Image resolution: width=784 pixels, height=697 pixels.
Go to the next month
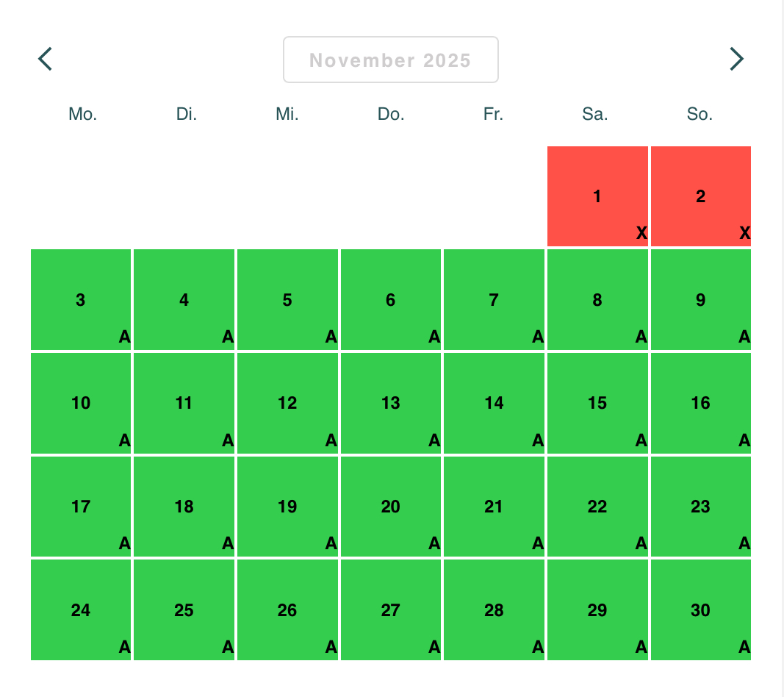pos(736,59)
